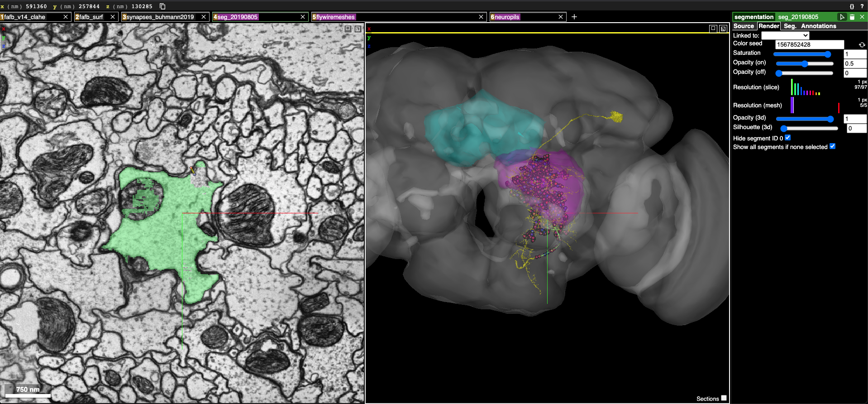Image resolution: width=868 pixels, height=404 pixels.
Task: Open JSON state editor braces icon
Action: (x=852, y=6)
